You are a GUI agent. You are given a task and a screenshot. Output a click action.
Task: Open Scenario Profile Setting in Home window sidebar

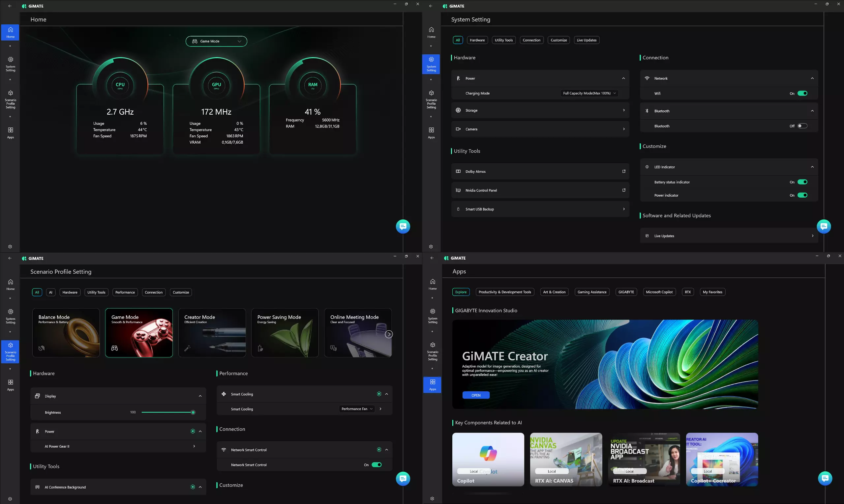point(11,99)
